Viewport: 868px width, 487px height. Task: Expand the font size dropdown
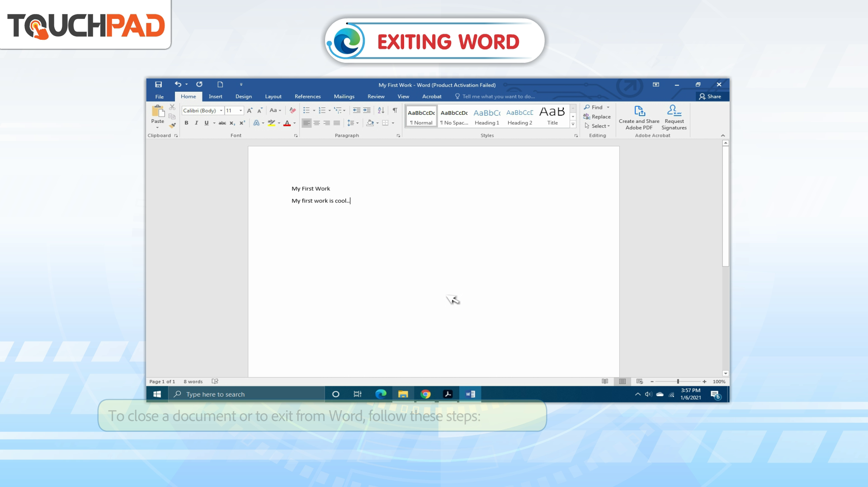click(241, 111)
